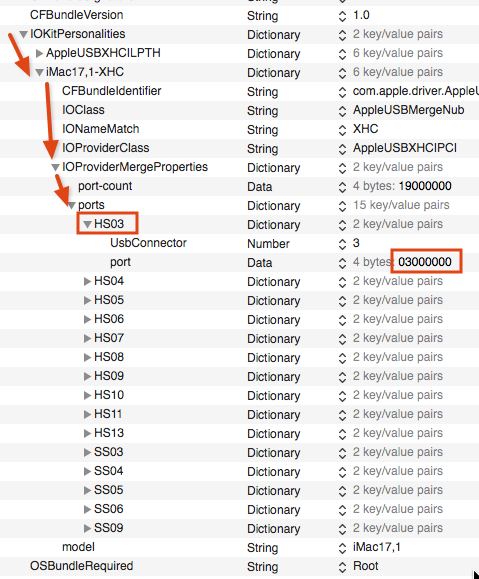Expand the HS04 dictionary
Image resolution: width=479 pixels, height=579 pixels.
pos(87,282)
